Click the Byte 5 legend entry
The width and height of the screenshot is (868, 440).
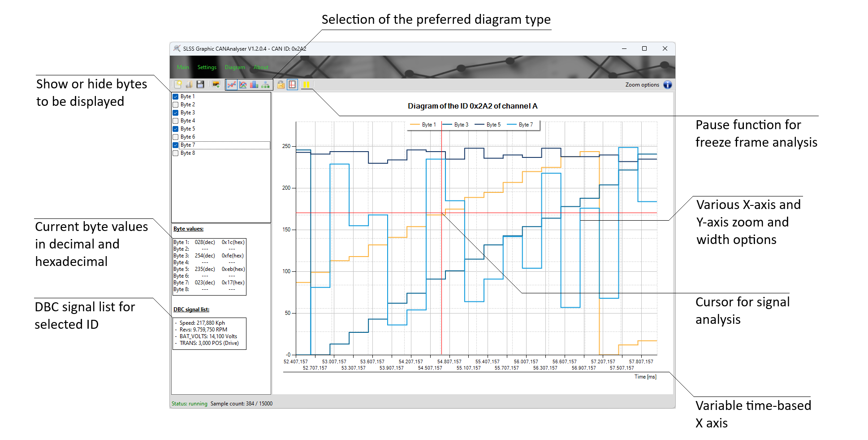pyautogui.click(x=488, y=125)
